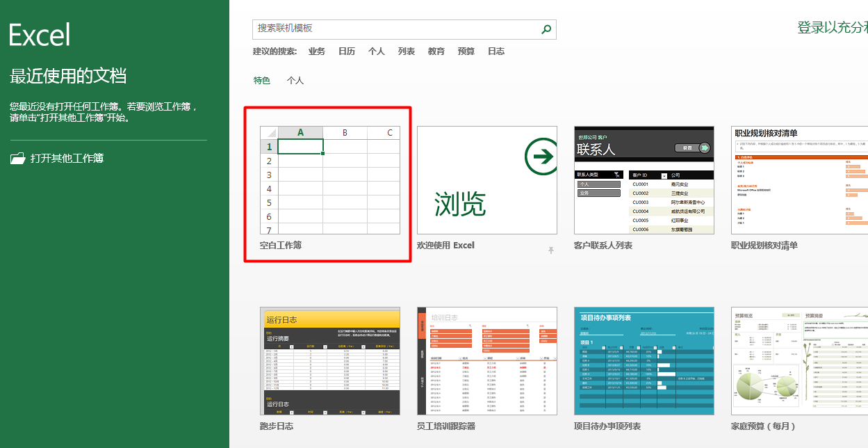Pin the 欢迎使用 Excel template
Image resolution: width=868 pixels, height=448 pixels.
(551, 250)
